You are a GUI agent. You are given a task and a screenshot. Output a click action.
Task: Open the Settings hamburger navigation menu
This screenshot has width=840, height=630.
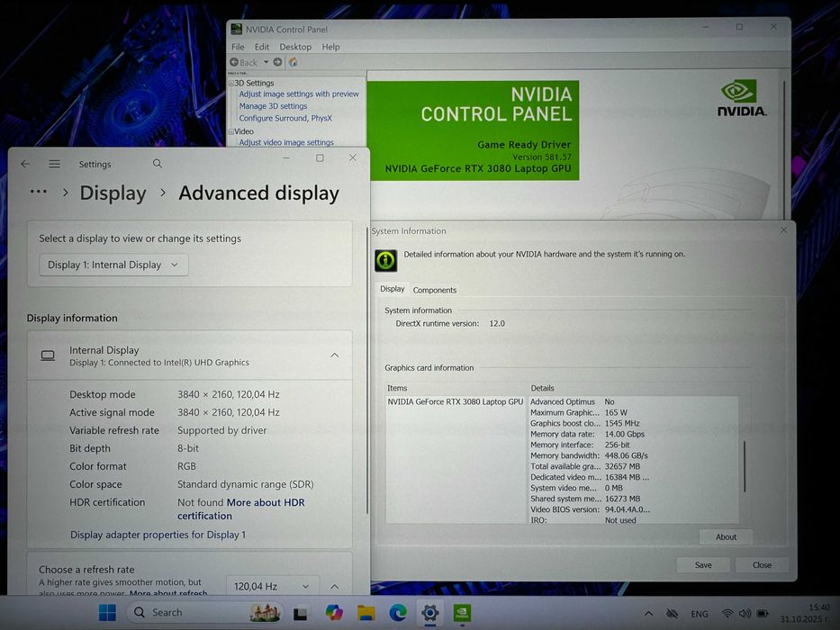[x=55, y=164]
